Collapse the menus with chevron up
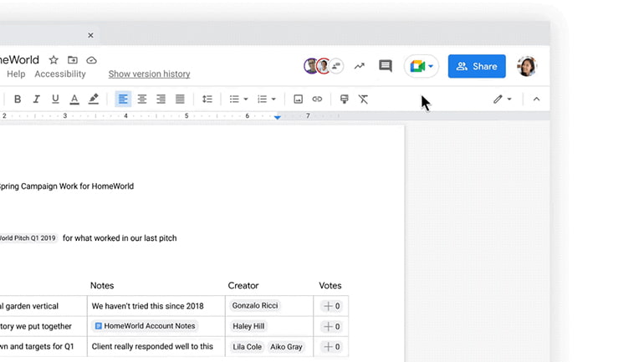This screenshot has width=644, height=362. 536,99
